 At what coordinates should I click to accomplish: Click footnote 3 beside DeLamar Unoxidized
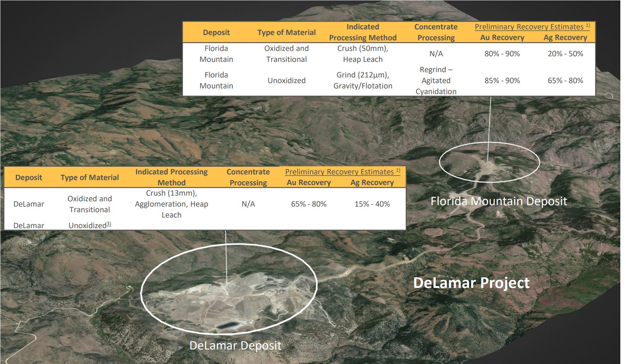coord(109,224)
